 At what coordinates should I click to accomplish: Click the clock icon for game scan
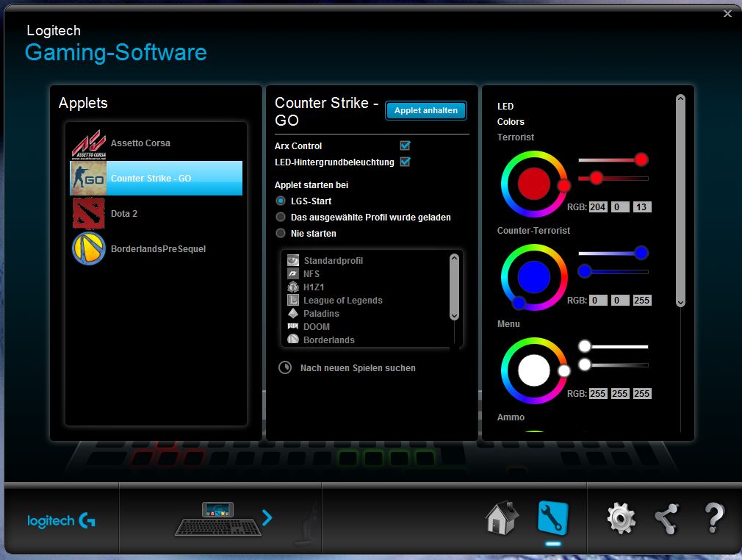coord(285,367)
